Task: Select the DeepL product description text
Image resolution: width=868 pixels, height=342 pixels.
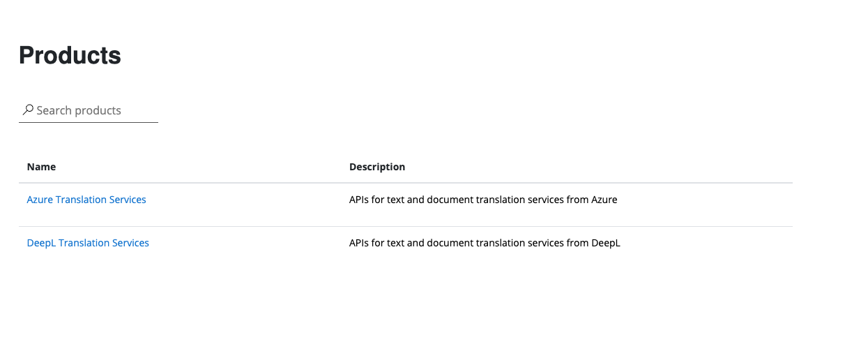Action: [x=485, y=243]
